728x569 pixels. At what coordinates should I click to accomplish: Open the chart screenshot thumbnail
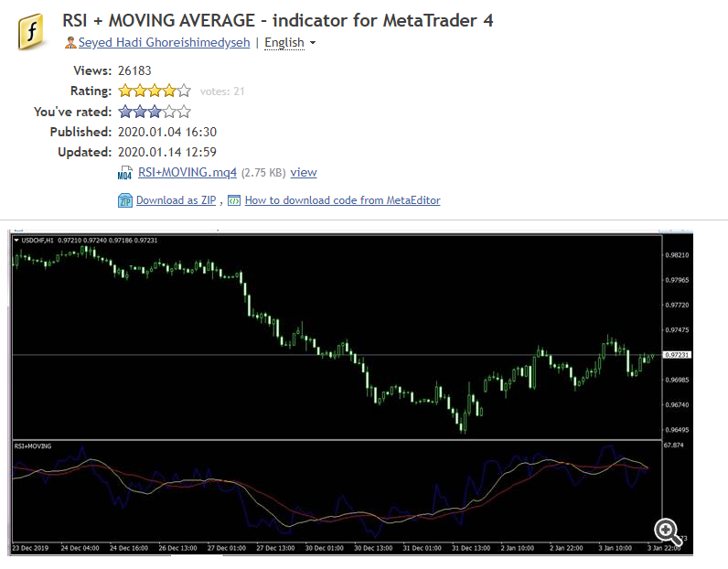350,392
